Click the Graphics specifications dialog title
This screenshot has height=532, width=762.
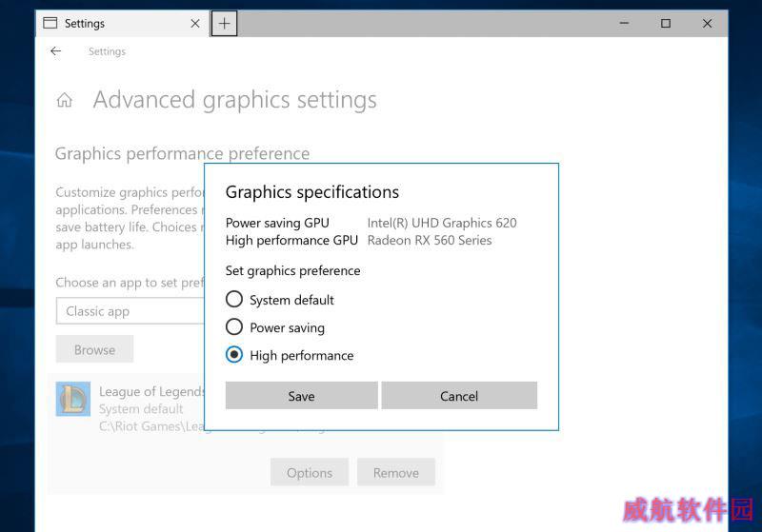tap(312, 192)
